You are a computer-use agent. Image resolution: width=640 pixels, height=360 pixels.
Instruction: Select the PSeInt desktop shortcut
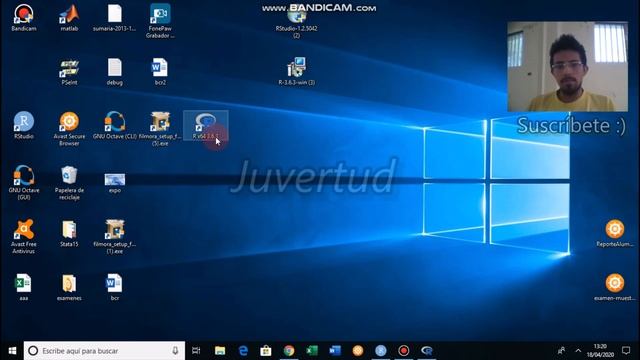coord(69,72)
